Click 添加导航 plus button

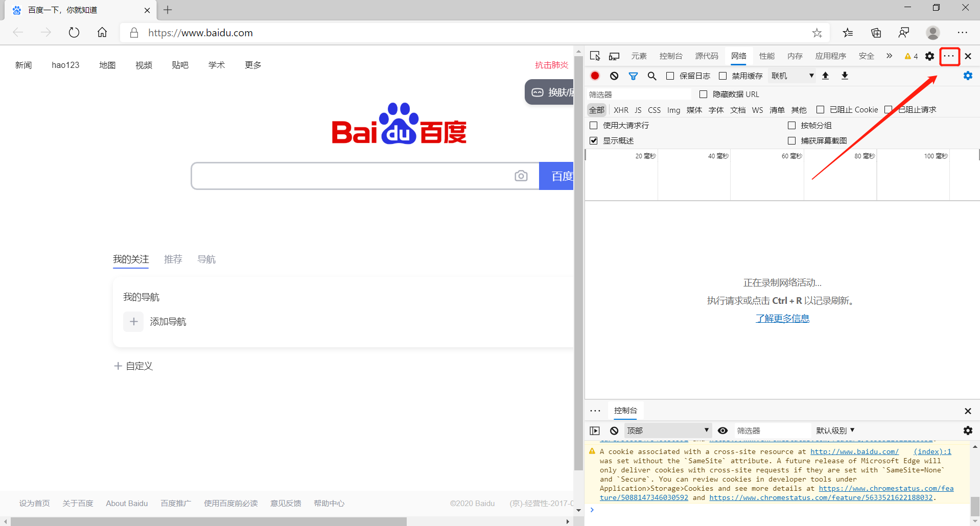click(134, 322)
